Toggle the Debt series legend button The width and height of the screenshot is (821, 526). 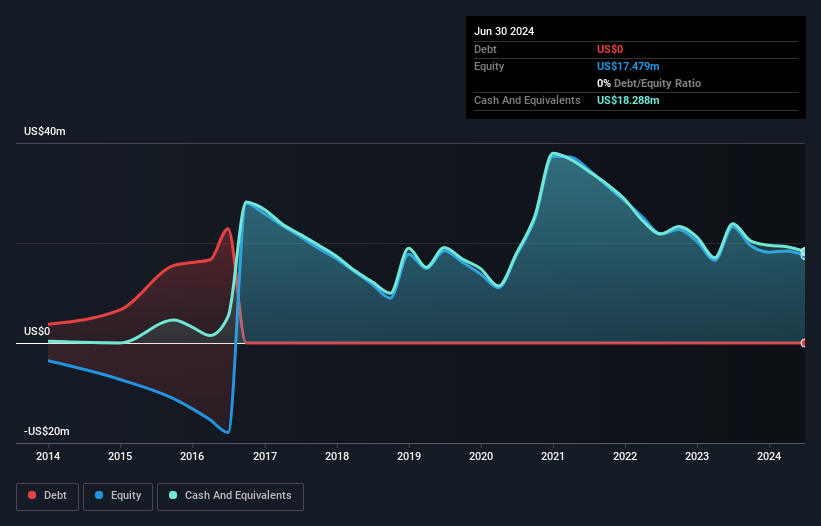click(x=48, y=496)
